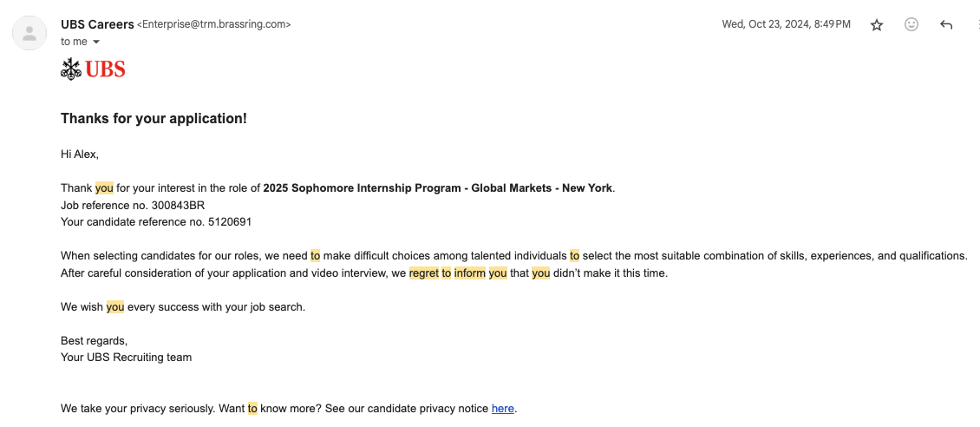Click the email timestamp Wed, Oct 23, 2024
The image size is (980, 427).
pos(786,24)
